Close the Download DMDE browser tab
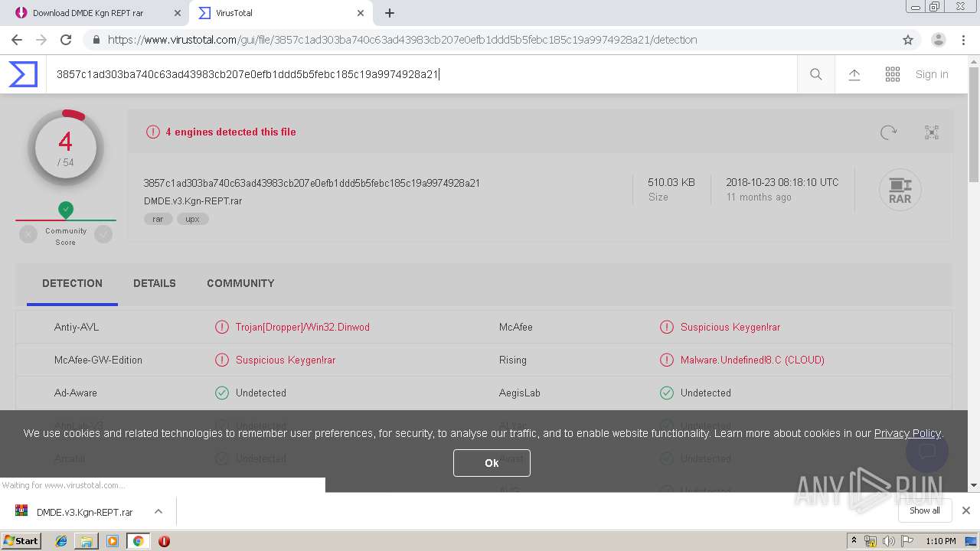The height and width of the screenshot is (551, 980). (x=178, y=13)
